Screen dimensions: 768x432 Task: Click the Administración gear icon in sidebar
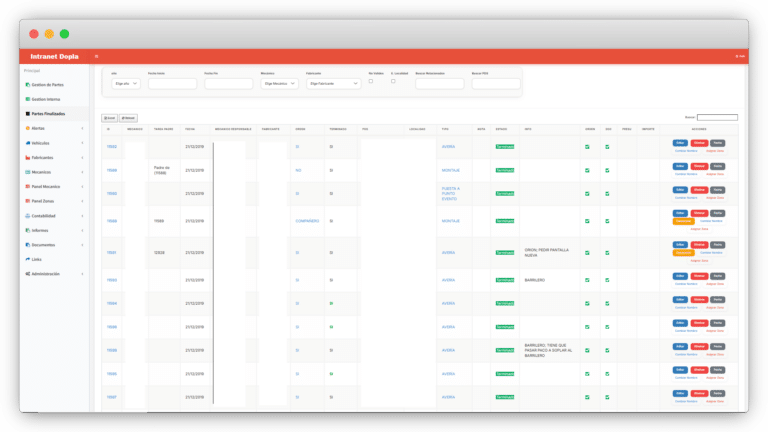(27, 274)
